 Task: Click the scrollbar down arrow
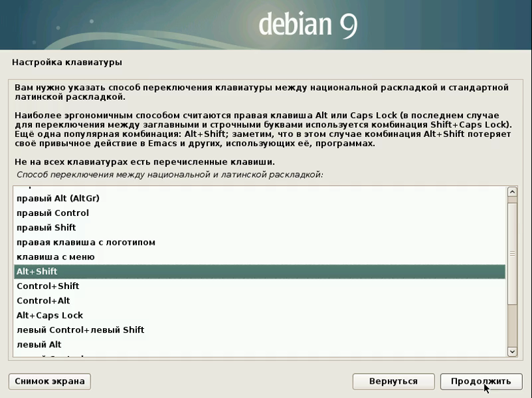coord(512,352)
